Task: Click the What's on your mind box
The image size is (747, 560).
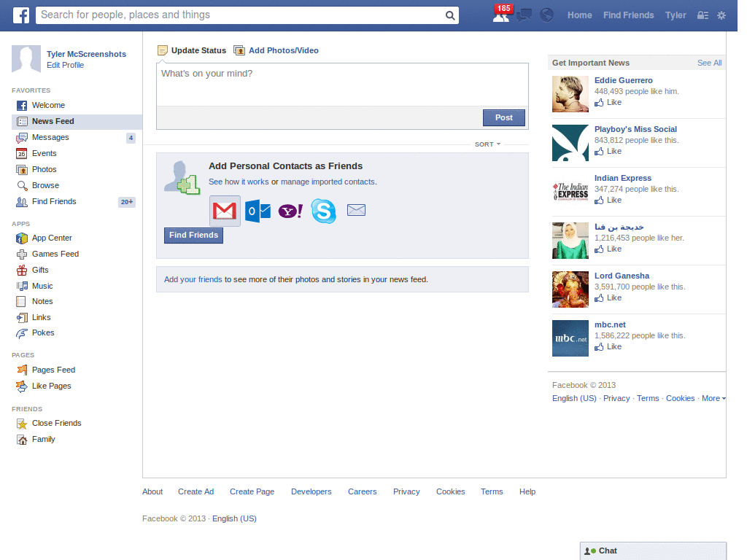Action: pos(342,85)
